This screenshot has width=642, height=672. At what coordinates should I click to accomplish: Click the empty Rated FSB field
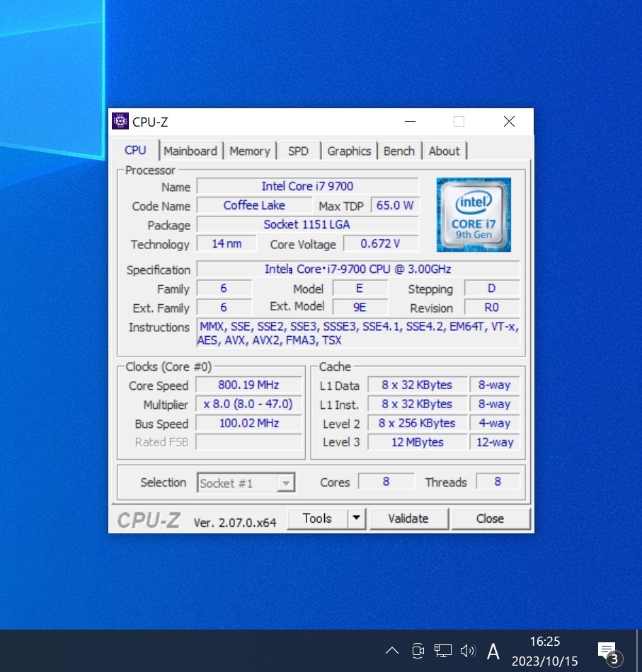[x=248, y=442]
